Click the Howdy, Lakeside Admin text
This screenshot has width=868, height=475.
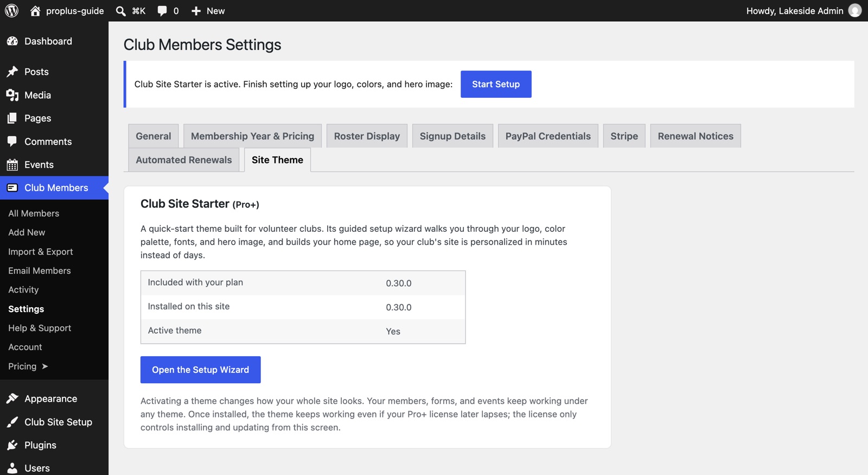(x=795, y=11)
